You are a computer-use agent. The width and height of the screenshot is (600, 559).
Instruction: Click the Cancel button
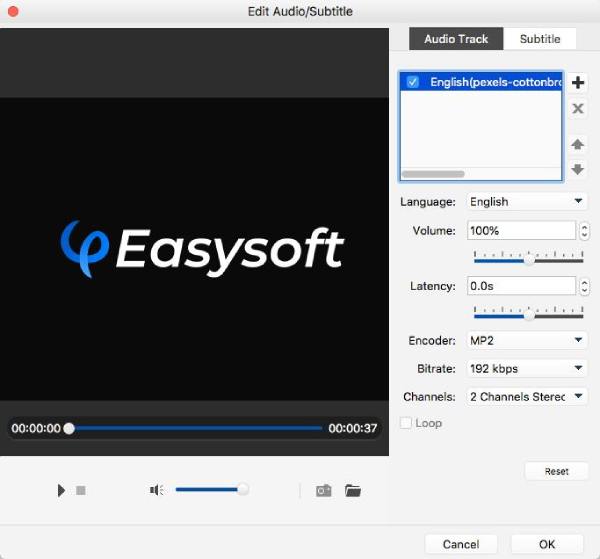[x=461, y=544]
